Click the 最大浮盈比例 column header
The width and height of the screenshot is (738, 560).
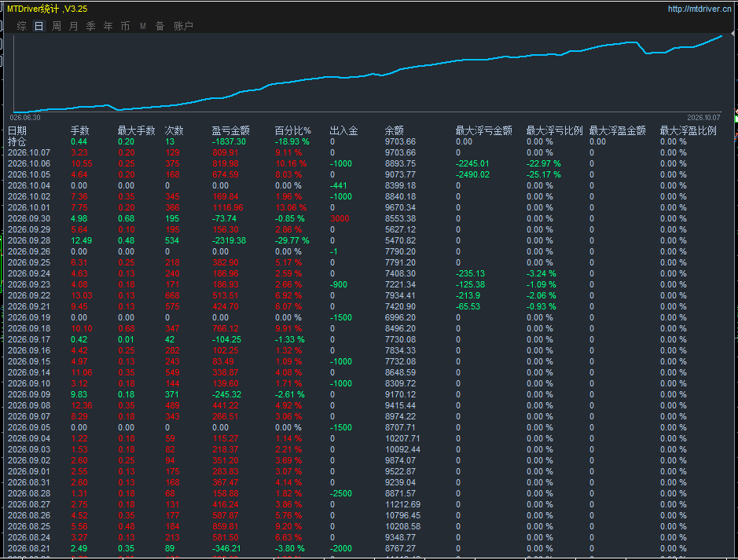pos(688,130)
